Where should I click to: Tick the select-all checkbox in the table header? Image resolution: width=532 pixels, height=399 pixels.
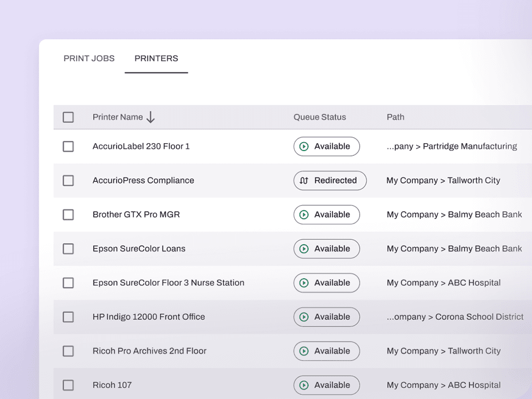point(68,117)
